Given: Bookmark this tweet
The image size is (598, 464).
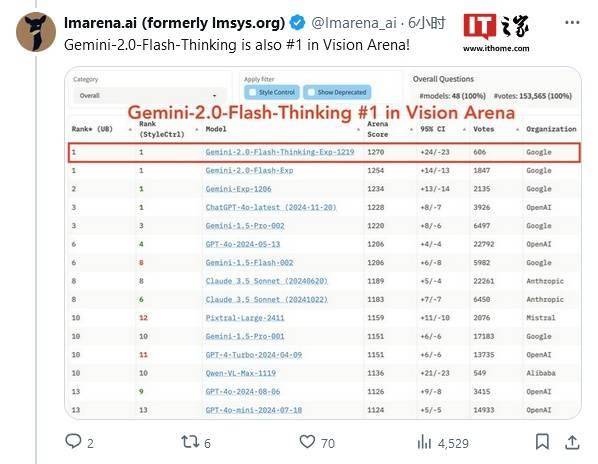Looking at the screenshot, I should (x=542, y=442).
